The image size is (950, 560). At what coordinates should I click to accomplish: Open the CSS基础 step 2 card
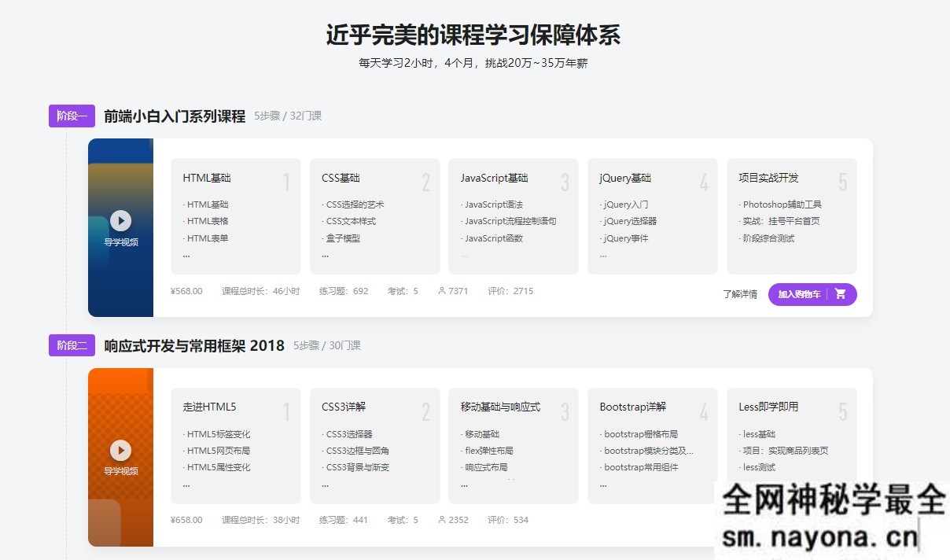click(375, 216)
